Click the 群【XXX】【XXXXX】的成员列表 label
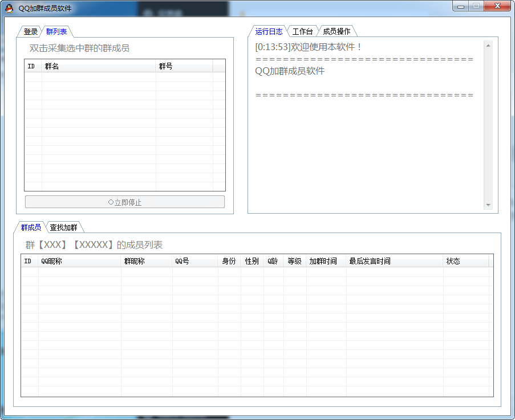515x420 pixels. click(x=94, y=245)
